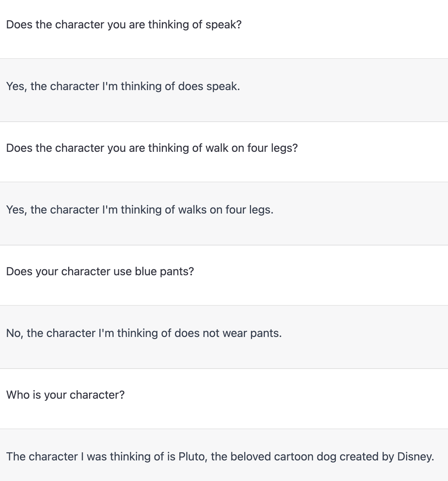Click 'Yes' in the 'does speak' reply

click(15, 87)
